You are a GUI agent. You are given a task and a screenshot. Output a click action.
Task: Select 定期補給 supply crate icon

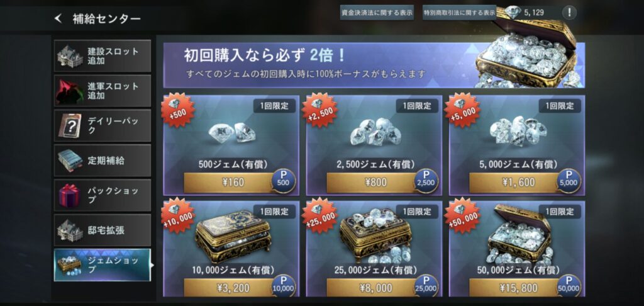click(70, 161)
